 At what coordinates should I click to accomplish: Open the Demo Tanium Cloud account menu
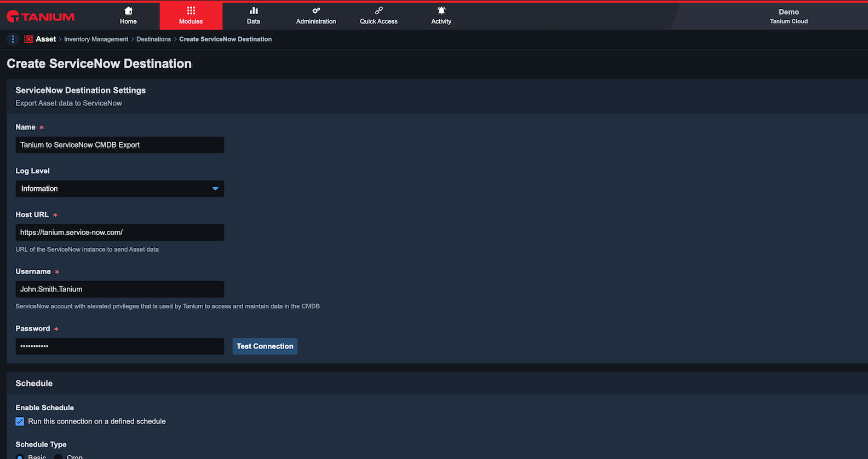pyautogui.click(x=789, y=16)
